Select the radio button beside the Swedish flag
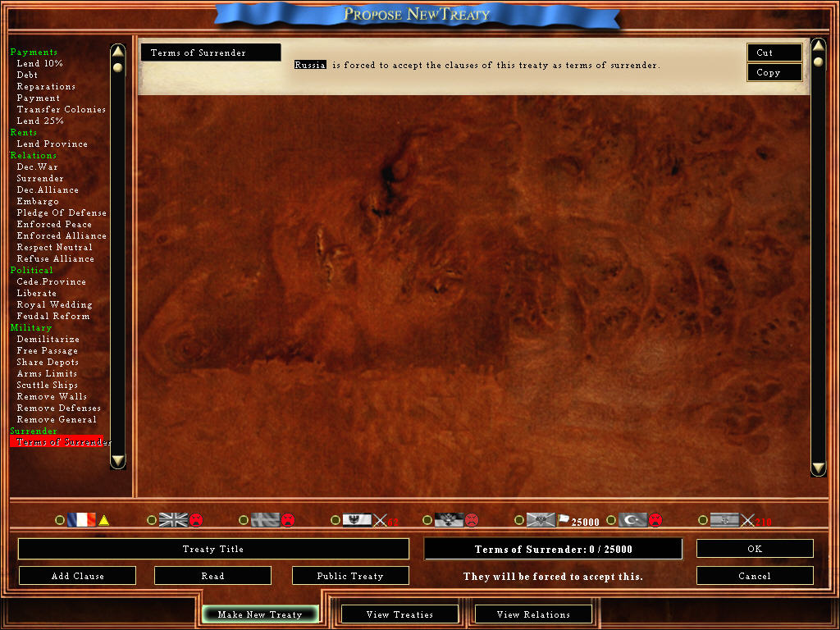 pos(243,519)
